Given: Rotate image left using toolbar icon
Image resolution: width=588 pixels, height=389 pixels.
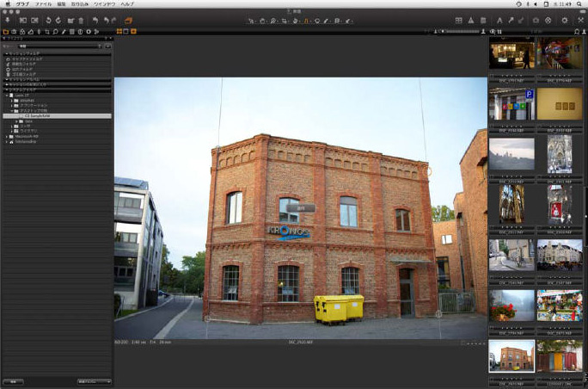Looking at the screenshot, I should [47, 20].
